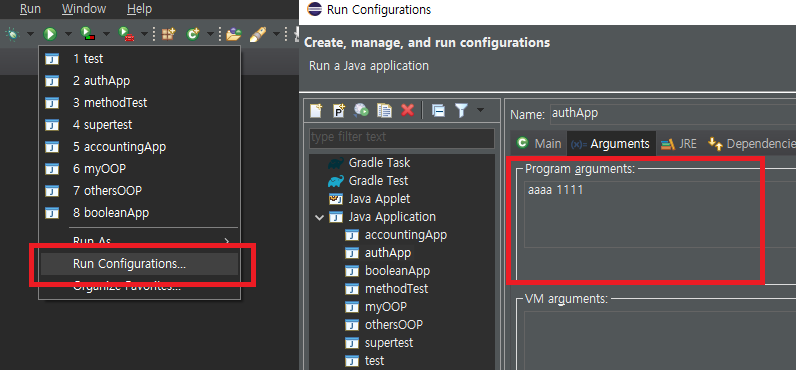796x370 pixels.
Task: Click the Debug bug icon in toolbar
Action: click(x=12, y=34)
